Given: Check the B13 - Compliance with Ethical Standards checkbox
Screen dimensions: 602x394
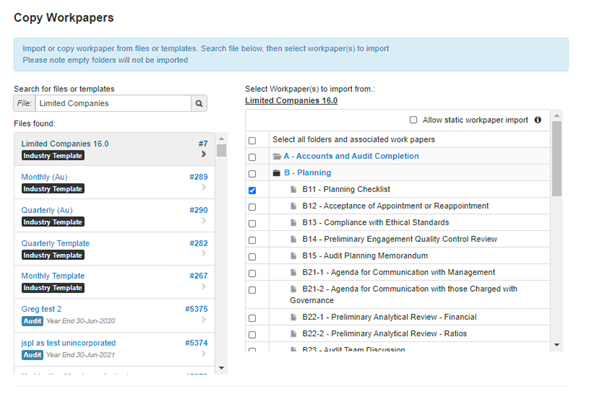Looking at the screenshot, I should [x=252, y=223].
